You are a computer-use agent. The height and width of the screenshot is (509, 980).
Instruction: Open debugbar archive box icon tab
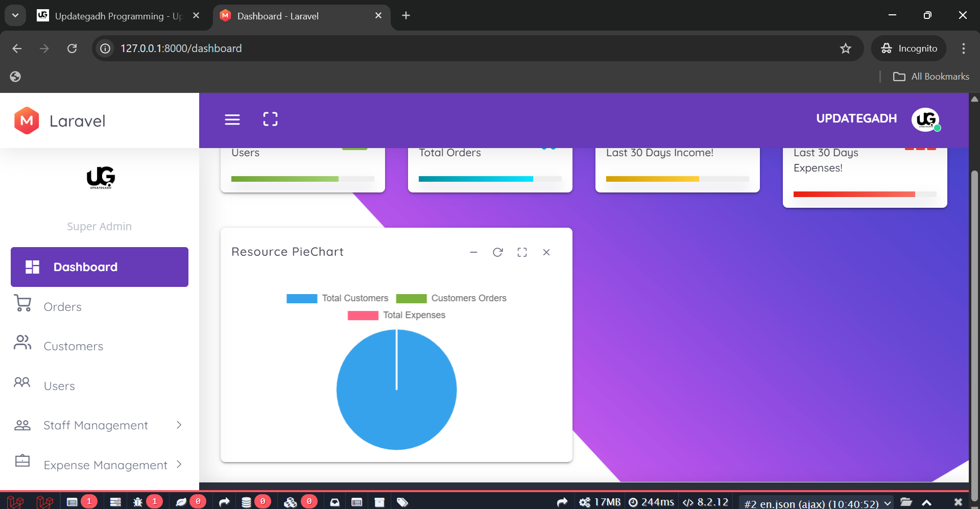point(379,502)
